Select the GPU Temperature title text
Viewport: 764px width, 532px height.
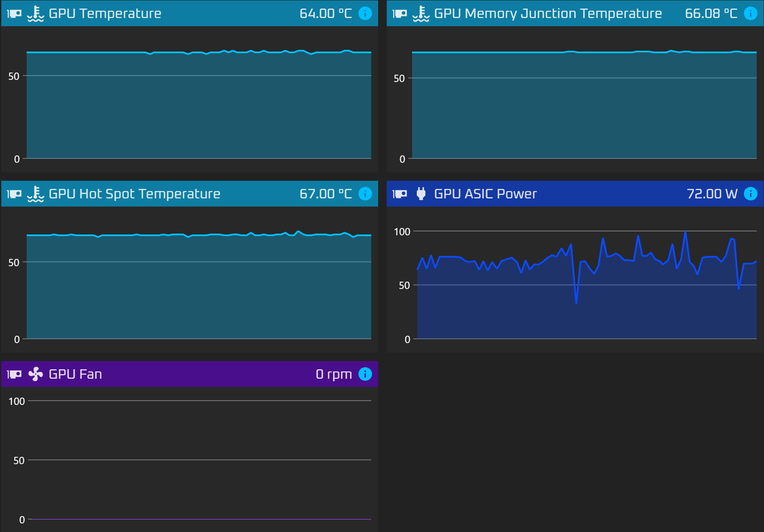coord(105,14)
